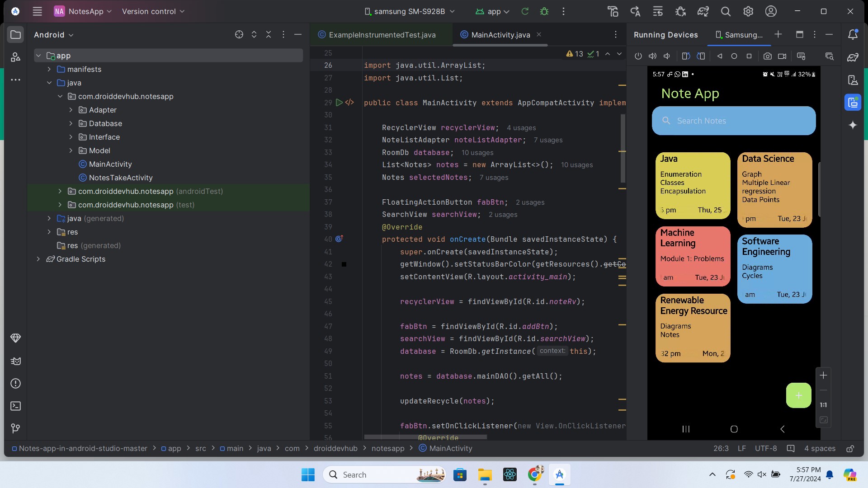Take a device screenshot
The image size is (868, 488).
coord(767,56)
